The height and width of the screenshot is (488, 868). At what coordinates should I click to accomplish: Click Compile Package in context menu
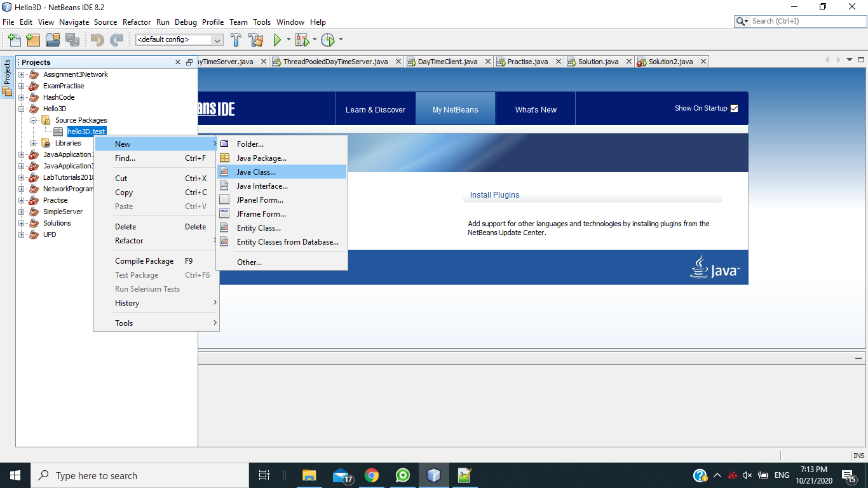(156, 261)
